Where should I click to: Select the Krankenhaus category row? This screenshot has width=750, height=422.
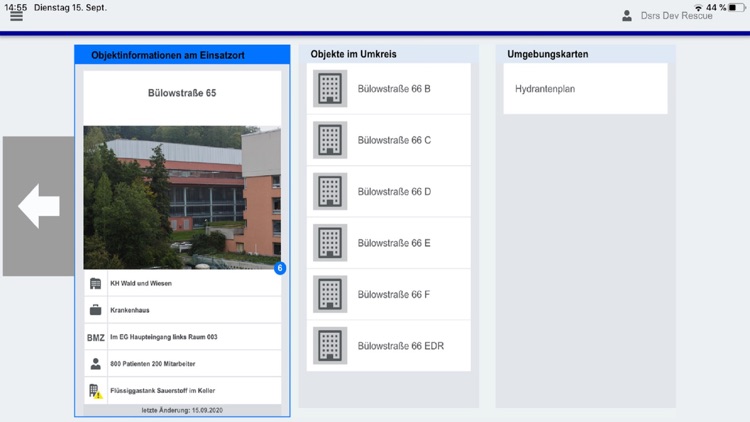tap(182, 311)
